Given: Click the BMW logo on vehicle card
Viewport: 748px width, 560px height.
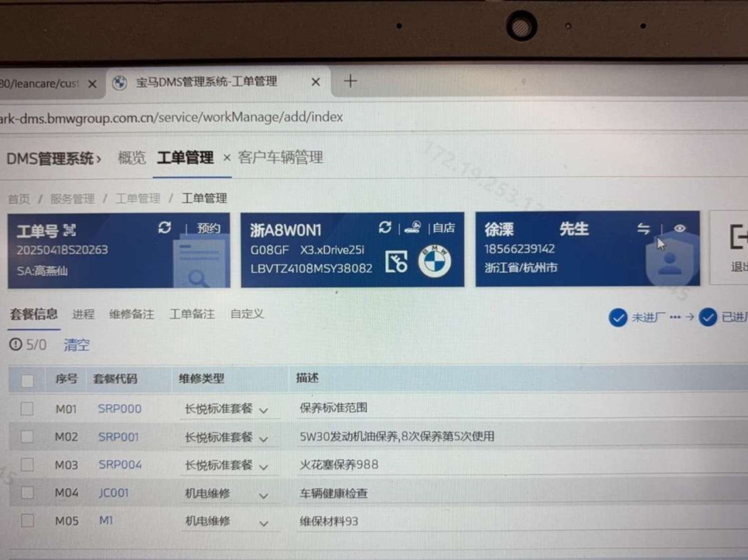Looking at the screenshot, I should 434,261.
